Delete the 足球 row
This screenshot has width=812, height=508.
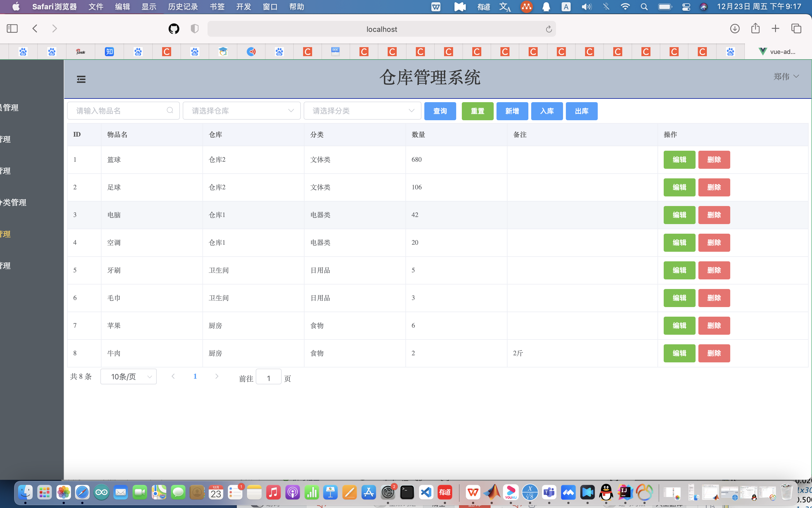[x=714, y=187]
